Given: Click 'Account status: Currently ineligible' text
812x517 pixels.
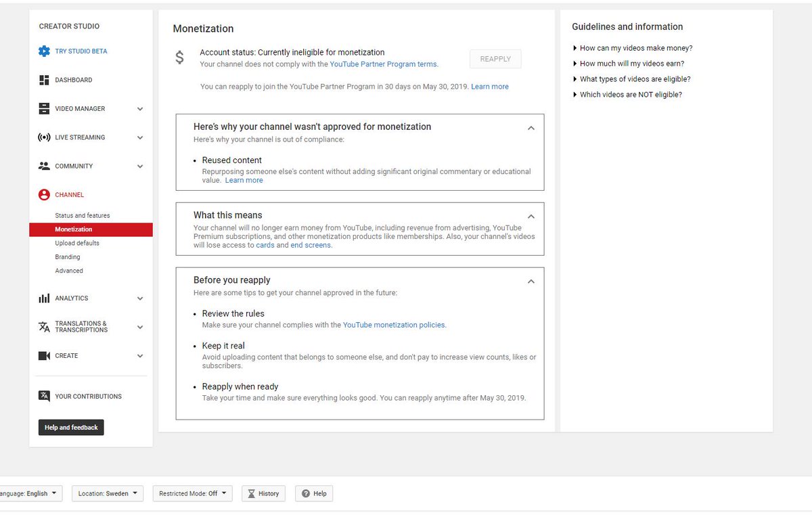Looking at the screenshot, I should click(x=292, y=53).
